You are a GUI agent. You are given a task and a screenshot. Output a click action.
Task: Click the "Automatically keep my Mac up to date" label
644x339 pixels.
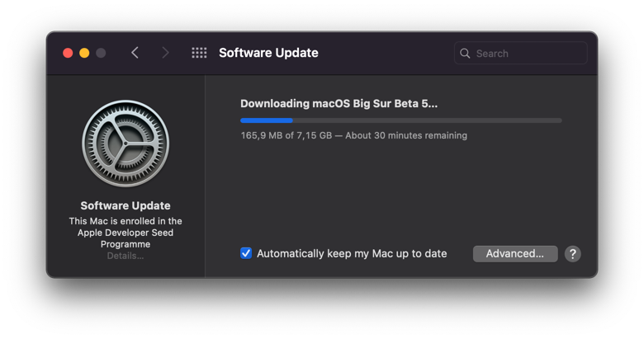[352, 254]
